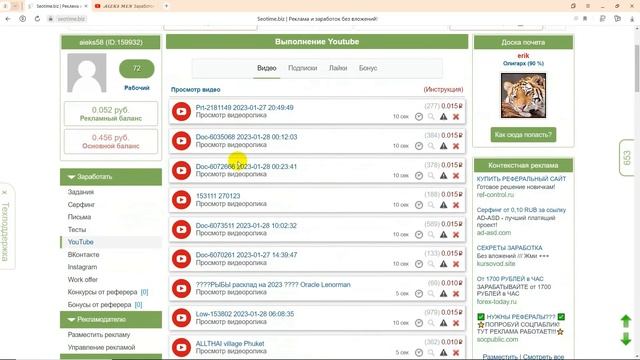
Task: Open the Doc-6035068 2023-01-28 00:12:03 video link
Action: click(x=246, y=137)
